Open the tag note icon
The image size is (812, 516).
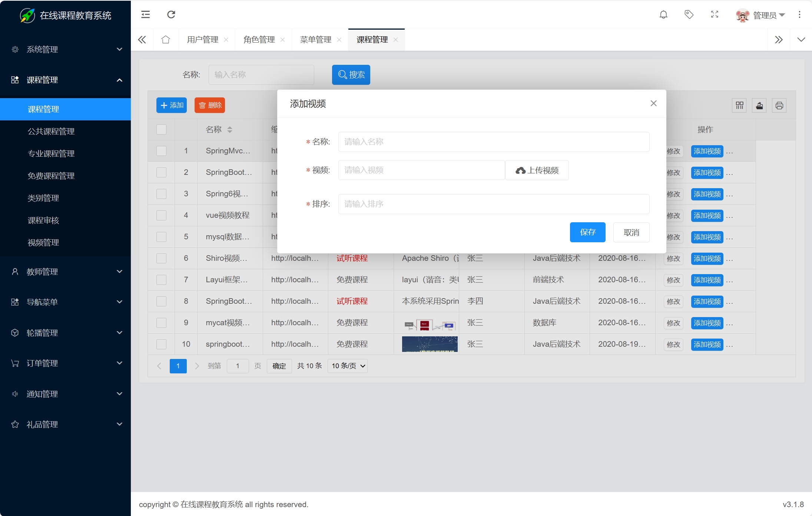pos(689,15)
